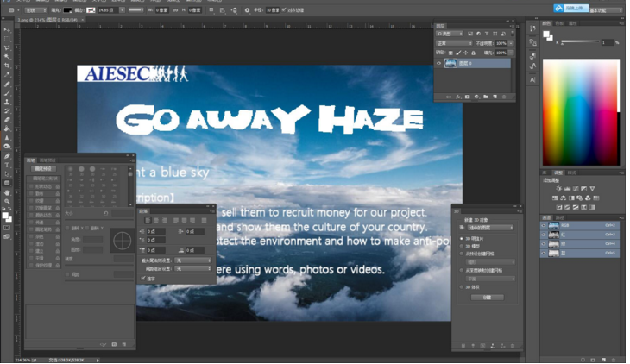Select the Move tool in the toolbar
630x364 pixels.
click(x=7, y=28)
